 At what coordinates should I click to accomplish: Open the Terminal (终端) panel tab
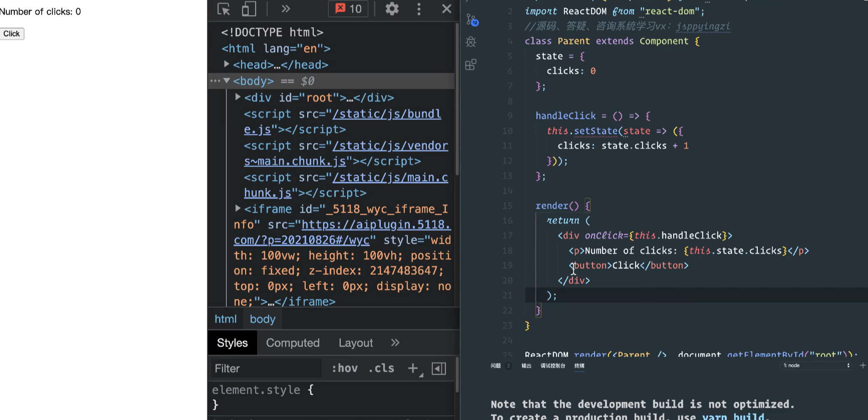pyautogui.click(x=579, y=365)
